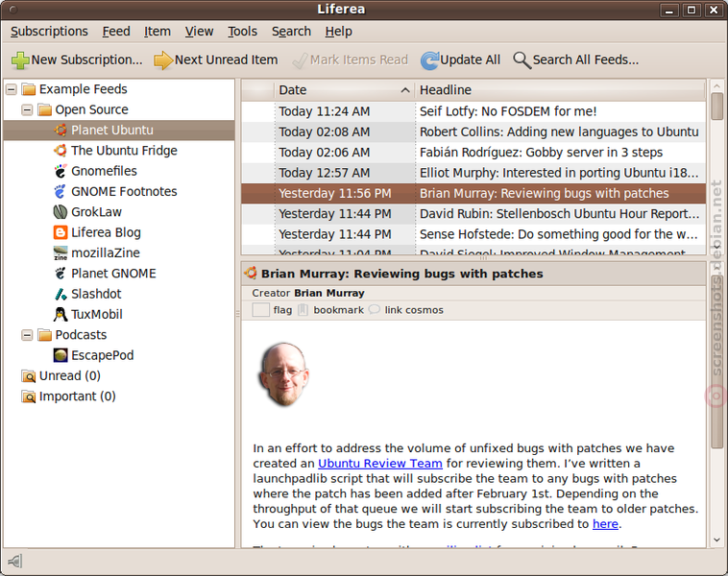728x576 pixels.
Task: Open the Tools menu
Action: (x=242, y=32)
